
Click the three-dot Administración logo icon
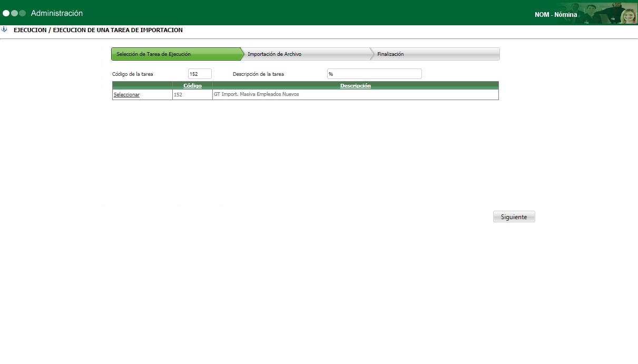[x=14, y=13]
